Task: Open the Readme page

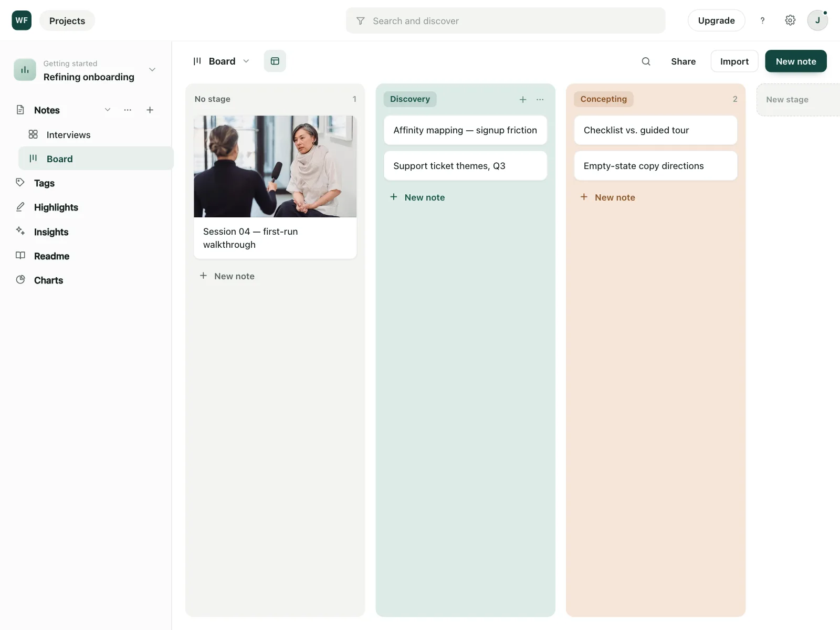Action: pyautogui.click(x=51, y=256)
